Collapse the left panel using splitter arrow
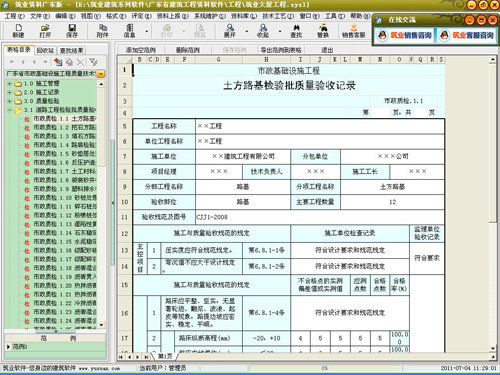The width and height of the screenshot is (500, 375). (113, 202)
